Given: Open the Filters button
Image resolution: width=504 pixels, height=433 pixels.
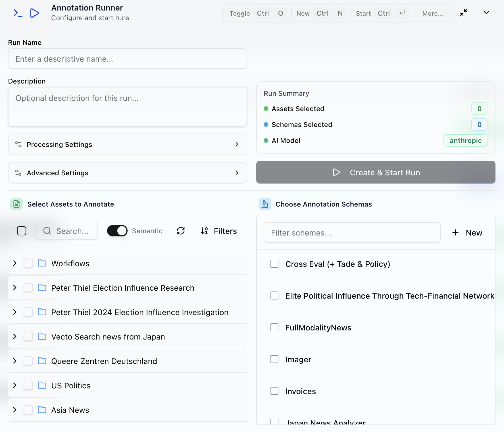Looking at the screenshot, I should pyautogui.click(x=218, y=231).
